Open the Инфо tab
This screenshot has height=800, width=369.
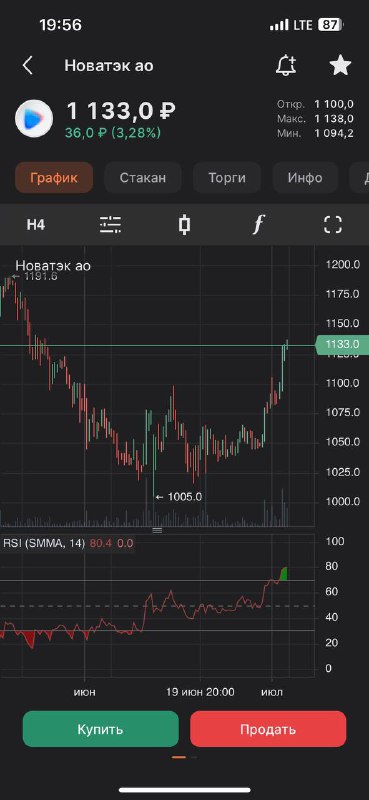tap(305, 178)
